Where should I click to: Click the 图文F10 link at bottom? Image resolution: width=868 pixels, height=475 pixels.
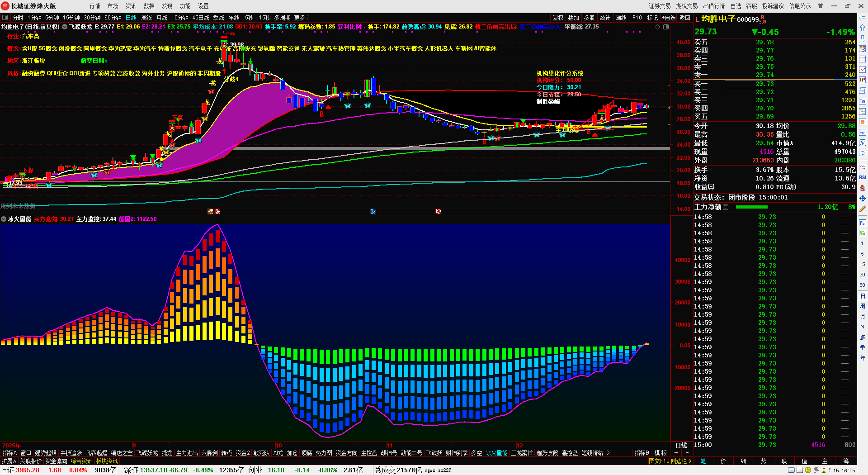(x=659, y=461)
